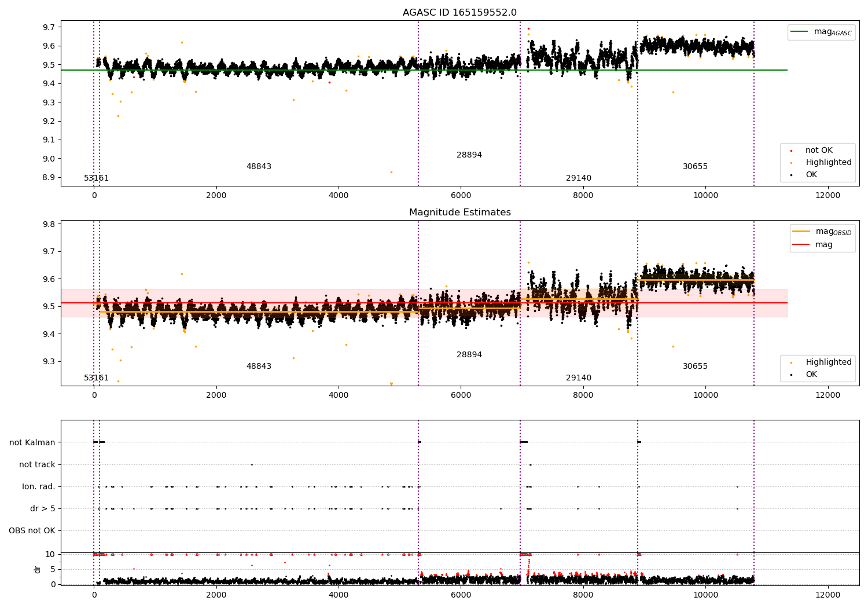This screenshot has width=868, height=608.
Task: Click obsid label 53161 in Magnitude Estimates plot
Action: click(x=96, y=378)
